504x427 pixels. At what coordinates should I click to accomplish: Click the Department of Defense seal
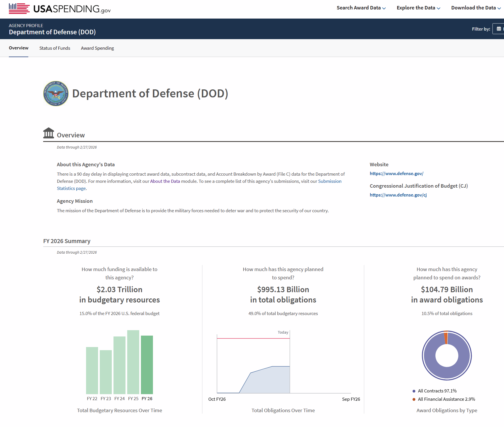(x=56, y=93)
